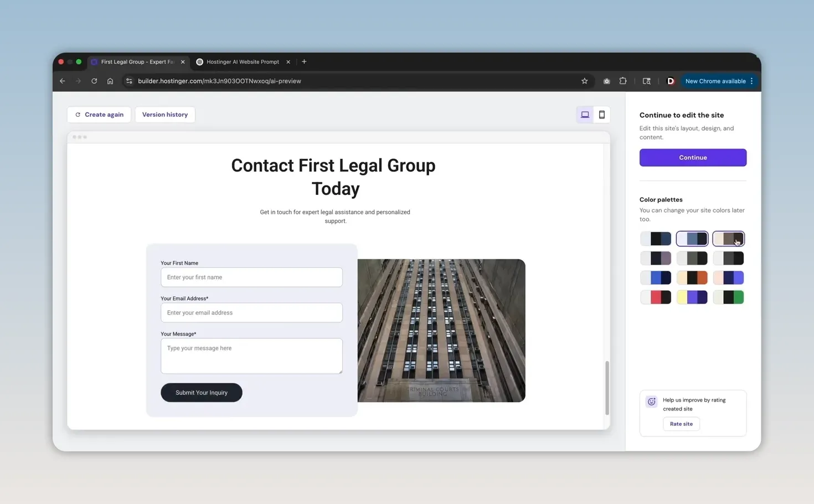Close the Hostinger AI Website Prompt tab
Image resolution: width=814 pixels, height=504 pixels.
[x=288, y=62]
